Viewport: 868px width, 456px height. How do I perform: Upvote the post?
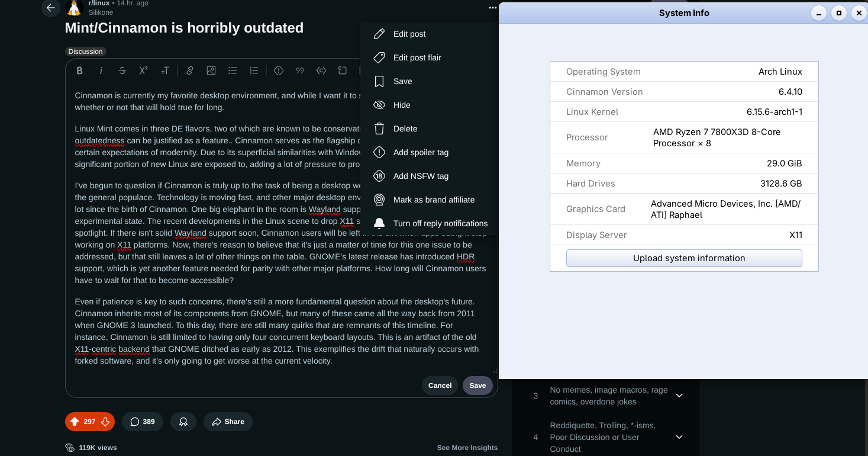pos(75,422)
